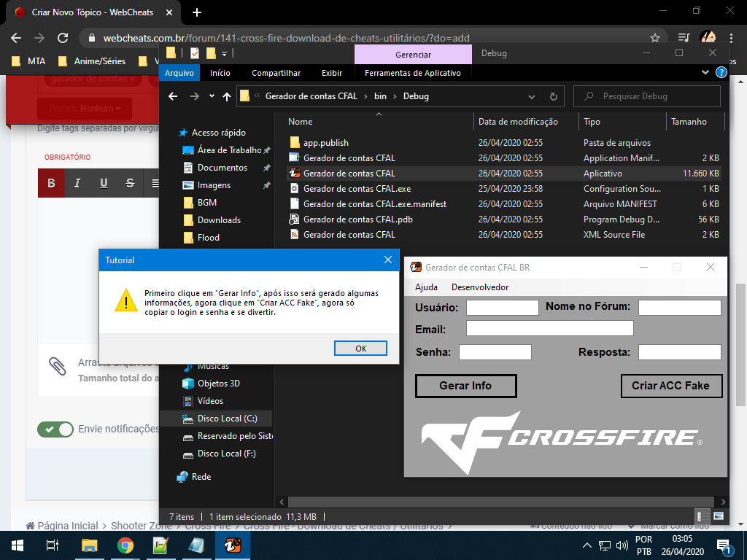Switch to the Compartilhar ribbon tab
The image size is (747, 560).
coord(276,73)
